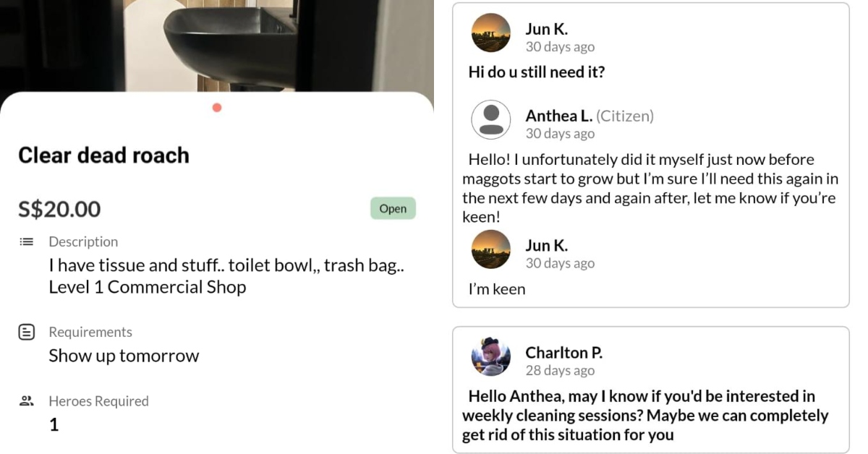Click the Heroes Required people icon
Image resolution: width=868 pixels, height=454 pixels.
pos(26,401)
